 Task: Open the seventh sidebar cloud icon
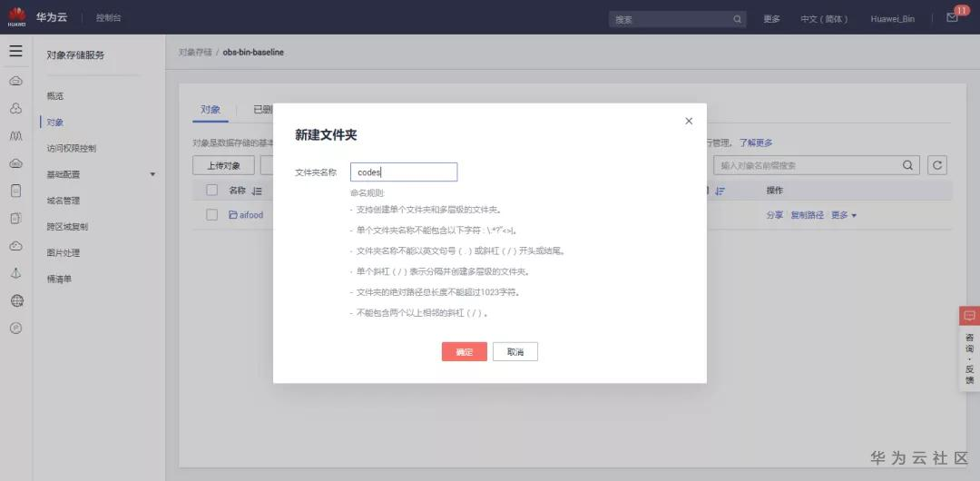16,246
